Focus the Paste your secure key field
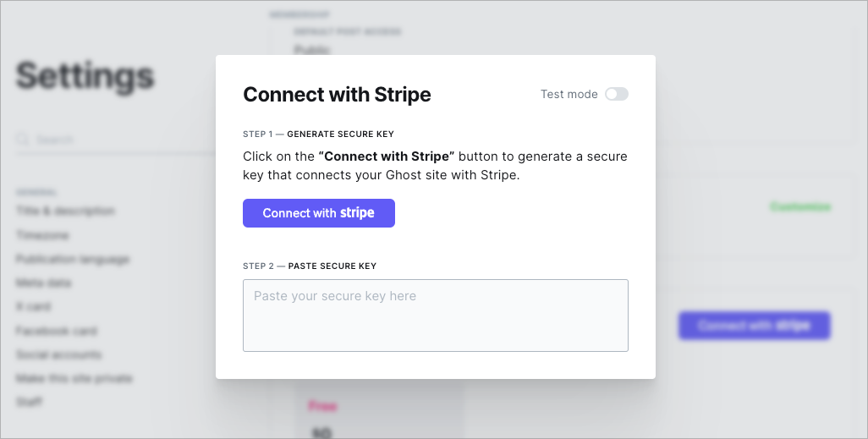The width and height of the screenshot is (868, 439). [x=436, y=316]
